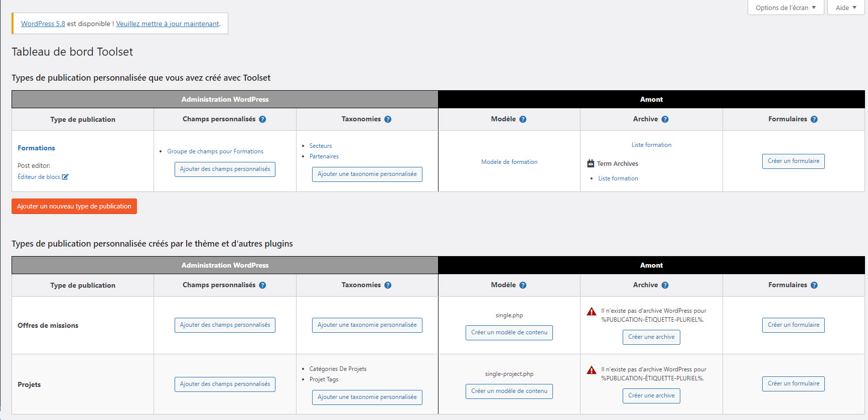Open the Modele de formation link
Screen dimensions: 868x420
coord(509,162)
